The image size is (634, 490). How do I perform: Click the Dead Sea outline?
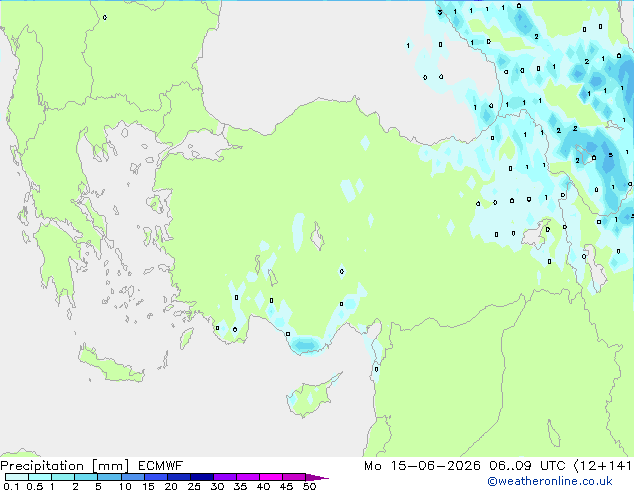554,433
